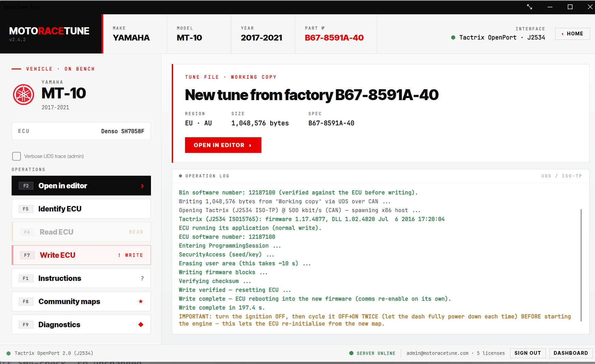This screenshot has width=595, height=364.
Task: Click the MotoRaceTune app logo
Action: (49, 31)
